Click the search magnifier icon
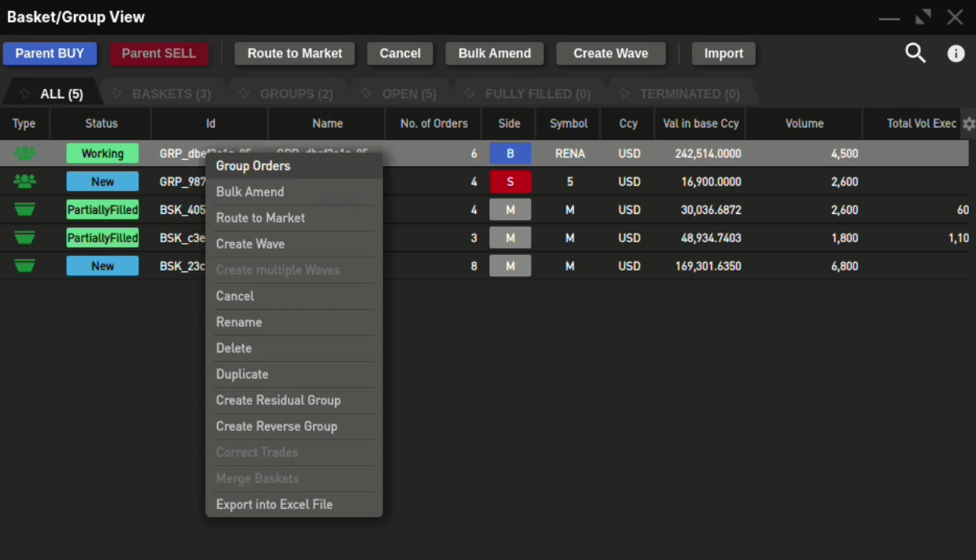Screen dimensions: 976x560 915,53
